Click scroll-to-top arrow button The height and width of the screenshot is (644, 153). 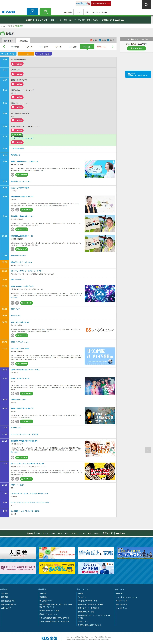[x=148, y=450]
